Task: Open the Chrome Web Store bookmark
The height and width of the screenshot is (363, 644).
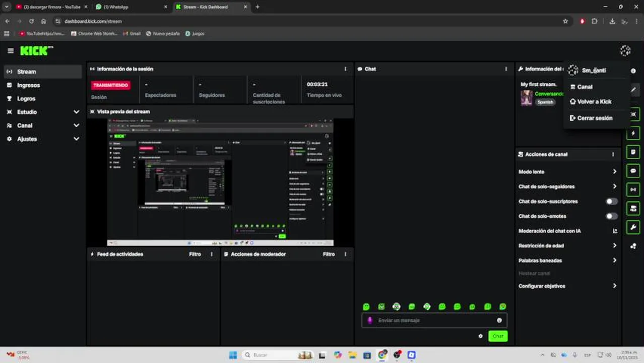Action: click(94, 34)
